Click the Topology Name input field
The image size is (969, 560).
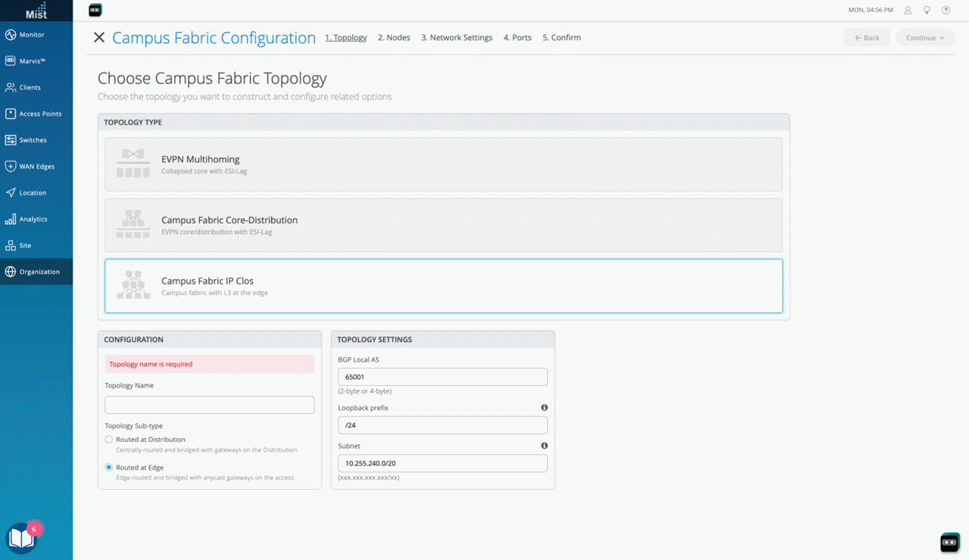tap(209, 405)
